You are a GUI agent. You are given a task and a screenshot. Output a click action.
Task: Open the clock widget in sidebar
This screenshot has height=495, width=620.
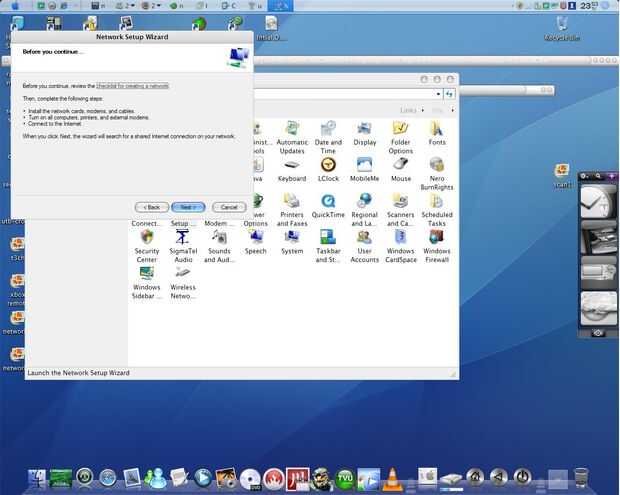(598, 202)
